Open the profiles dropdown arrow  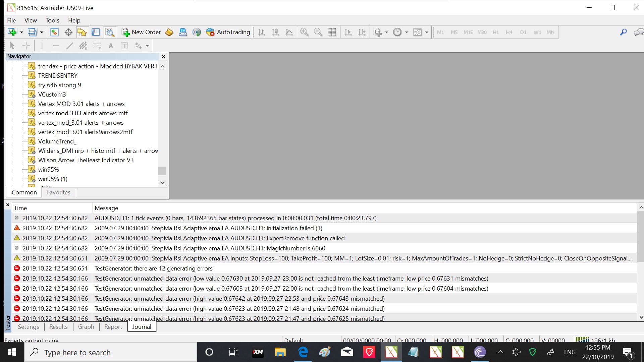(42, 33)
